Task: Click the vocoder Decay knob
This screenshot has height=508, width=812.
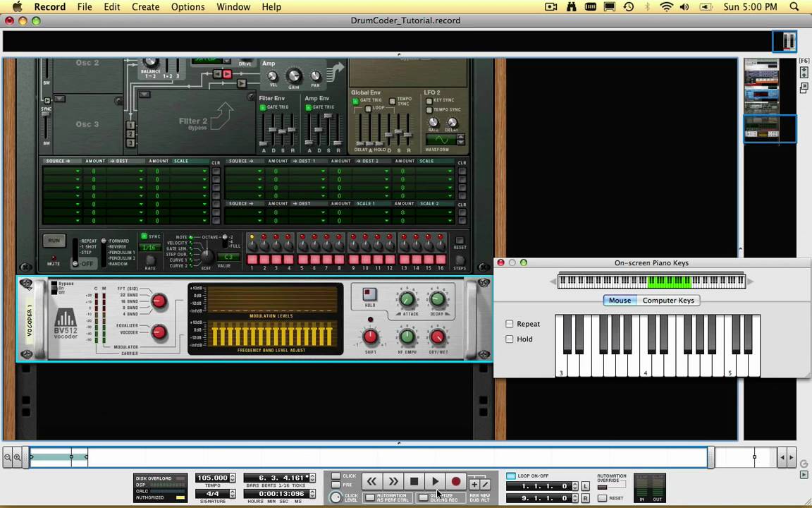Action: [437, 299]
